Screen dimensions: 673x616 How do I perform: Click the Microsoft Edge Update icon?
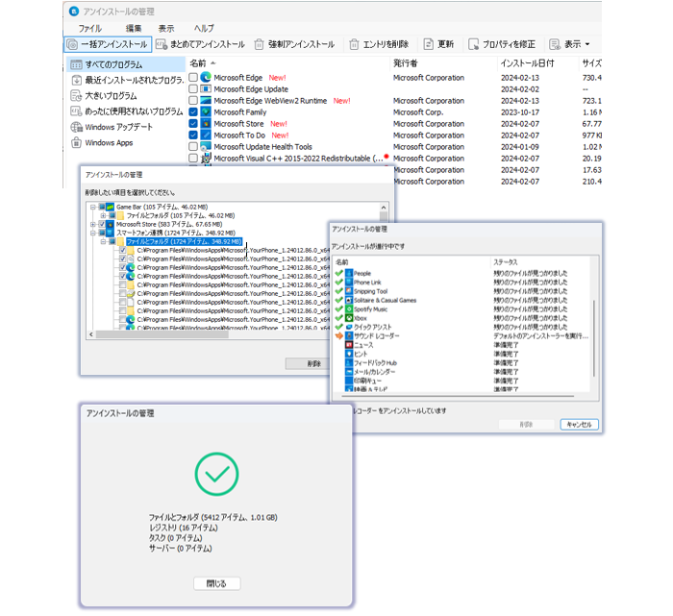[x=206, y=88]
